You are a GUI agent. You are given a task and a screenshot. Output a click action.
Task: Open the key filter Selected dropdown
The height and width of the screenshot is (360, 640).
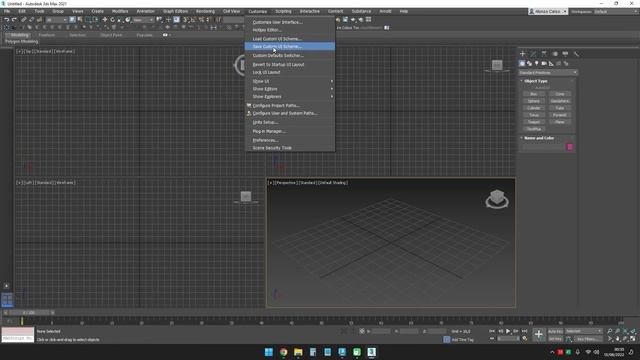584,331
